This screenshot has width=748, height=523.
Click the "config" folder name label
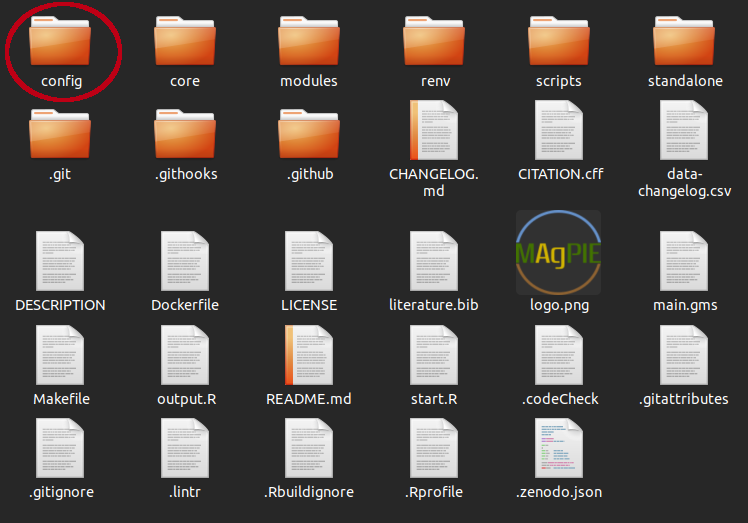(62, 82)
